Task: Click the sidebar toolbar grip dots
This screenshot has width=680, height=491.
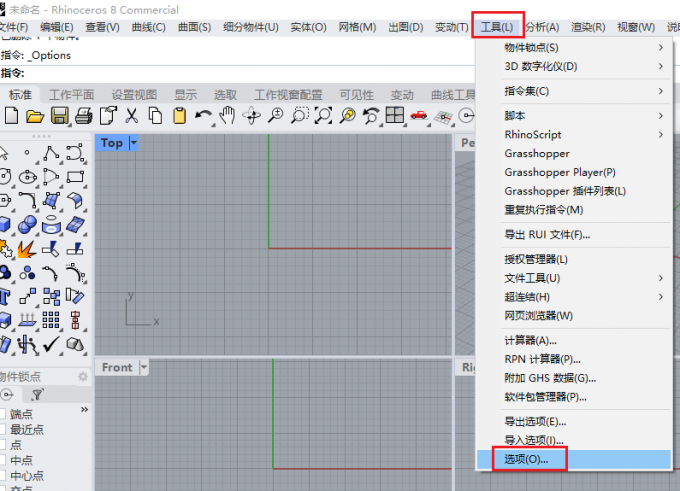Action: [42, 136]
